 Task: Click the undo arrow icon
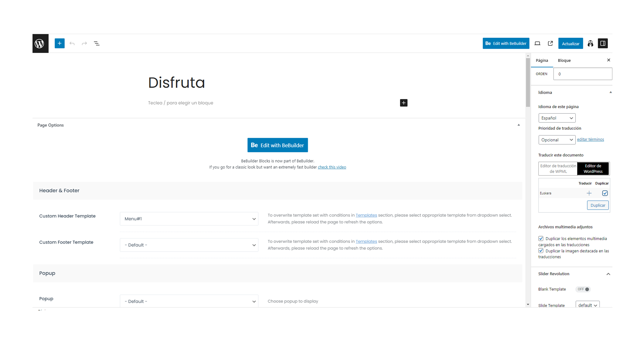coord(72,43)
